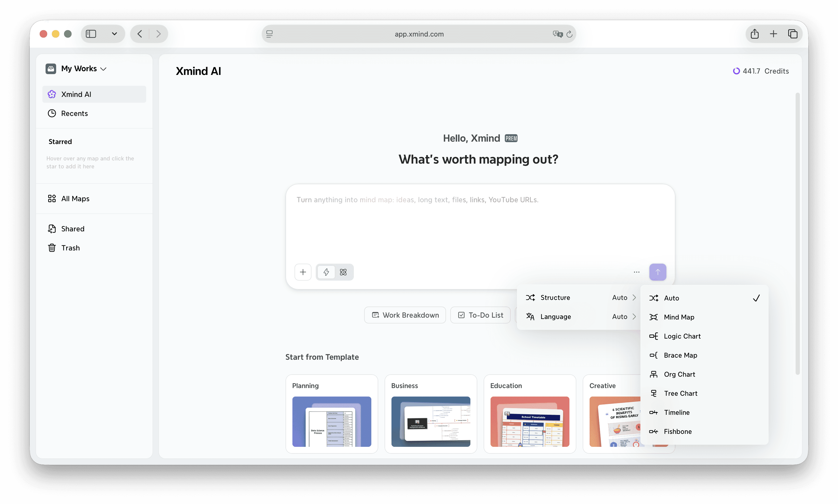The height and width of the screenshot is (504, 838).
Task: Click the Work Breakdown suggestion button
Action: tap(405, 315)
